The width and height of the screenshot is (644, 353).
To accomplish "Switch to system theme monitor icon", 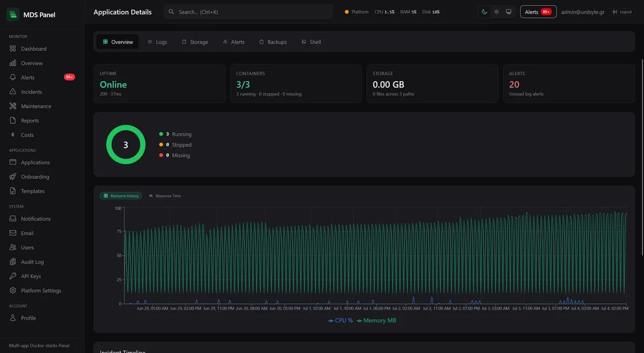I will (509, 12).
